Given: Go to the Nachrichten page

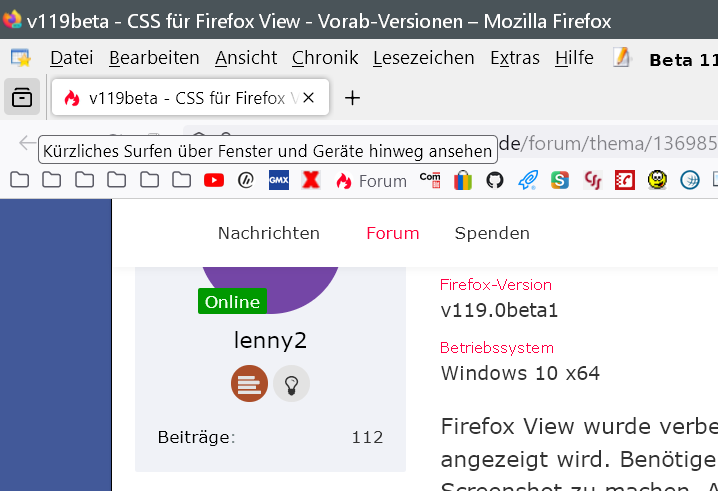Looking at the screenshot, I should coord(269,233).
